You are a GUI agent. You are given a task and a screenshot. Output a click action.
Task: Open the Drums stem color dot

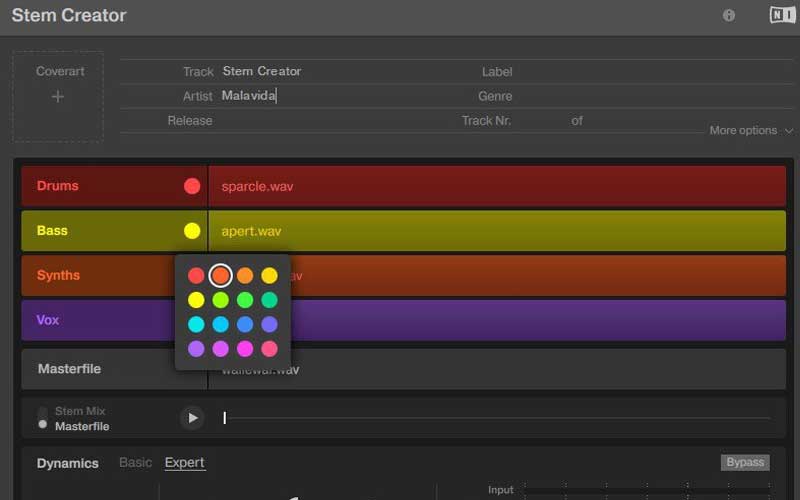pyautogui.click(x=192, y=186)
